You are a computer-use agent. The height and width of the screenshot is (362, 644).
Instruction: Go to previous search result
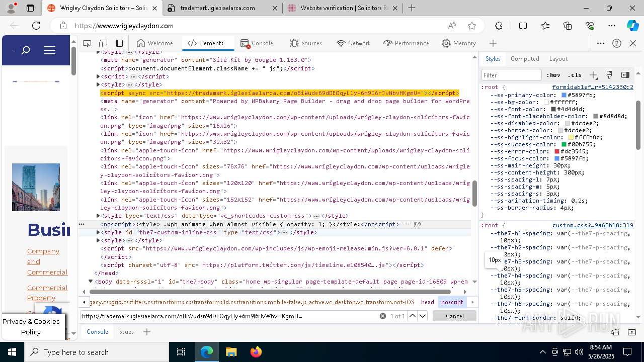click(x=412, y=316)
